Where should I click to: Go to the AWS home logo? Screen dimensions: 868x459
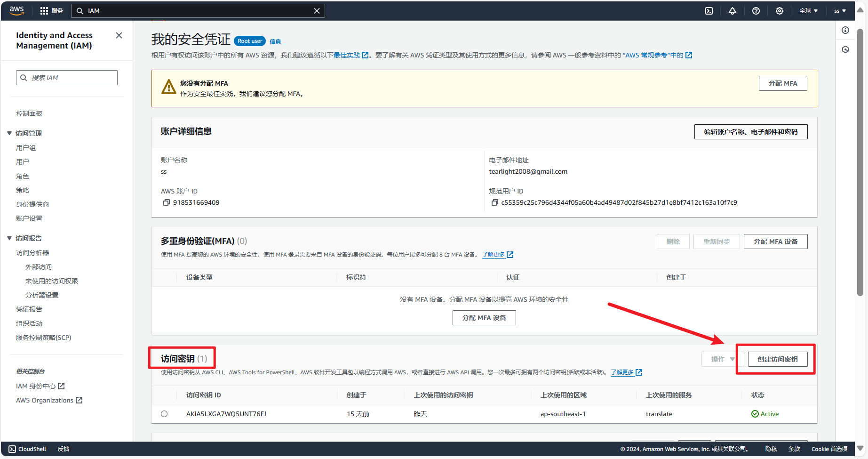click(x=17, y=10)
